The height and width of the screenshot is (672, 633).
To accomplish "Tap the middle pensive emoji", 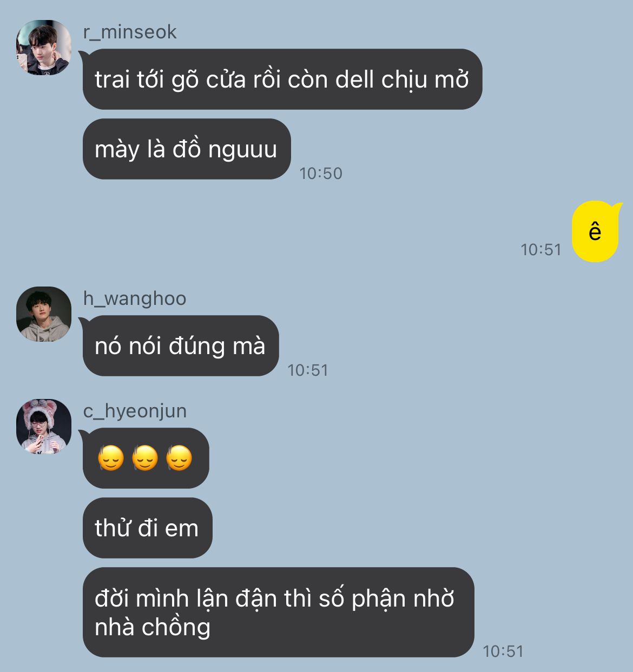I will point(145,458).
